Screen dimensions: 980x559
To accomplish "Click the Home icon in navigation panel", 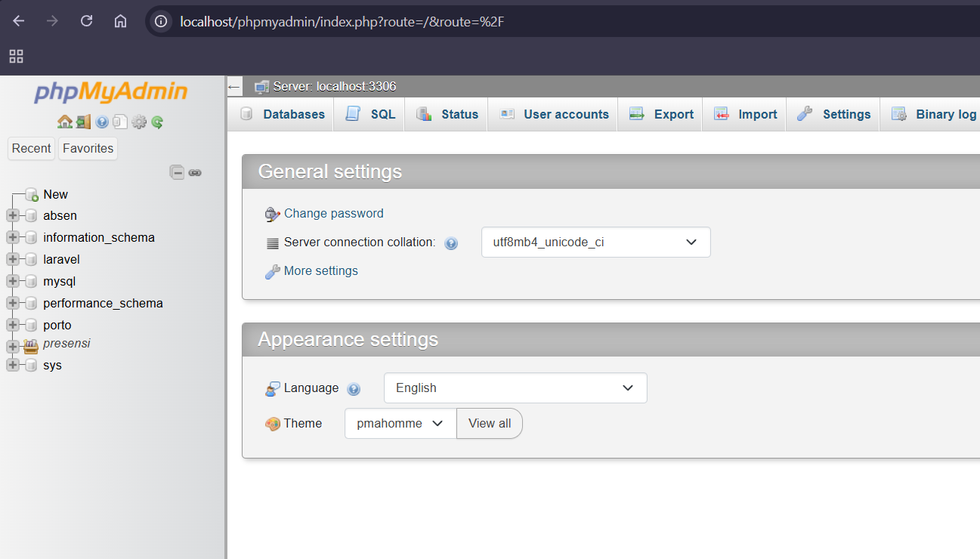I will pyautogui.click(x=64, y=122).
